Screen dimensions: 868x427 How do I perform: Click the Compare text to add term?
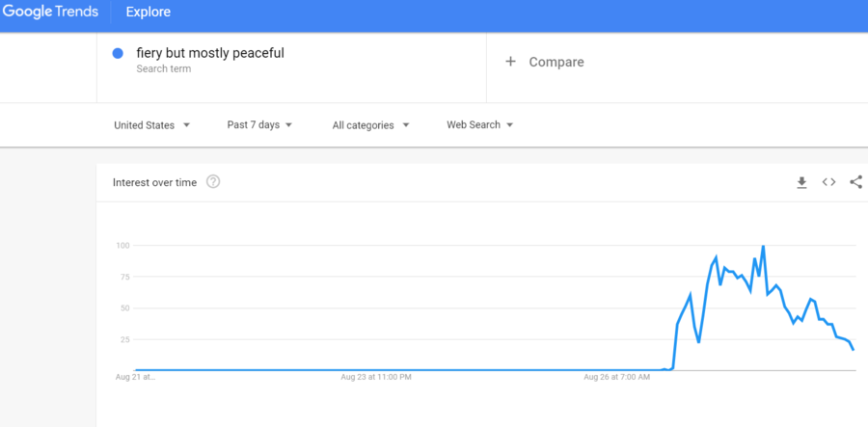[x=556, y=62]
